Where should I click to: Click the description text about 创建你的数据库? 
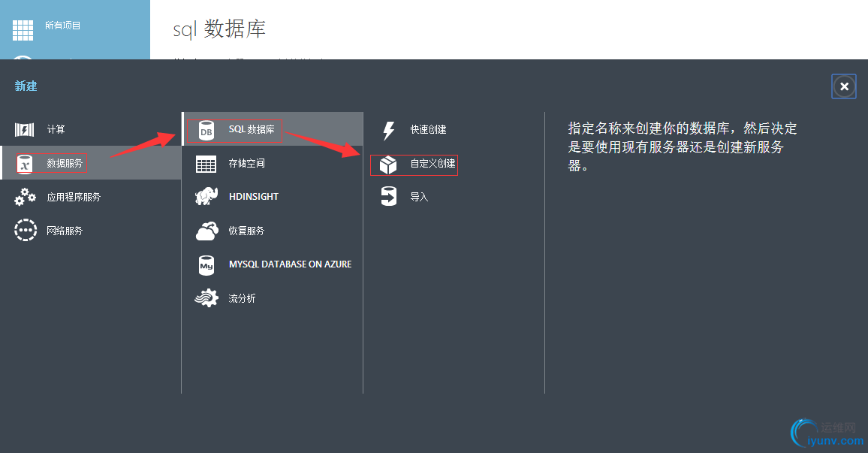click(x=683, y=146)
